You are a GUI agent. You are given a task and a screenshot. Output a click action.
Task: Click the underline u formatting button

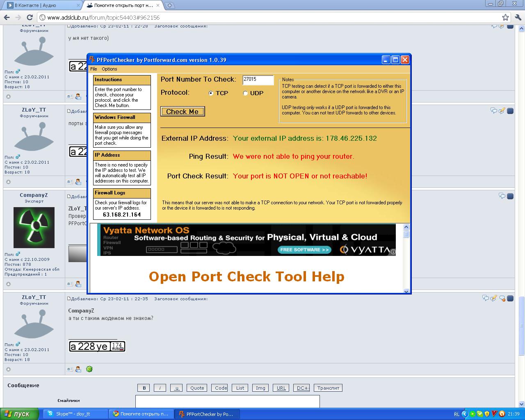click(176, 388)
